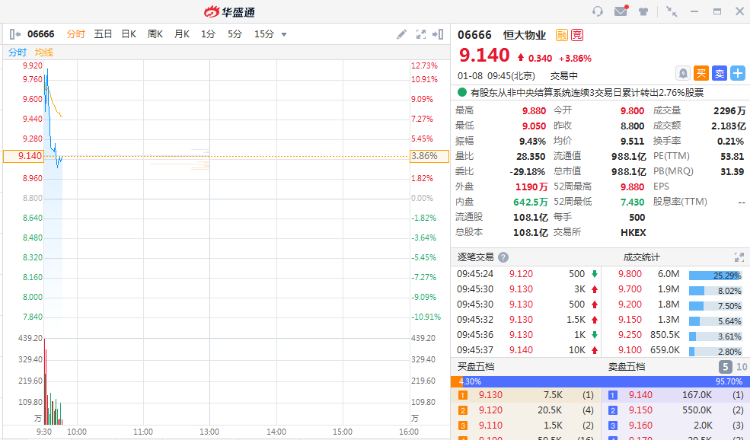
Task: Toggle the 均线 average line display
Action: coord(44,52)
